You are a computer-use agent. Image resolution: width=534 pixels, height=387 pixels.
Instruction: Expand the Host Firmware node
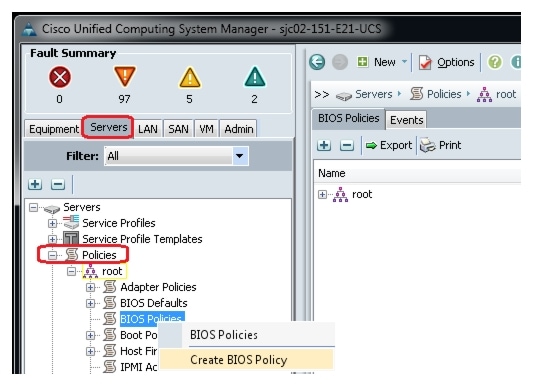(x=91, y=351)
